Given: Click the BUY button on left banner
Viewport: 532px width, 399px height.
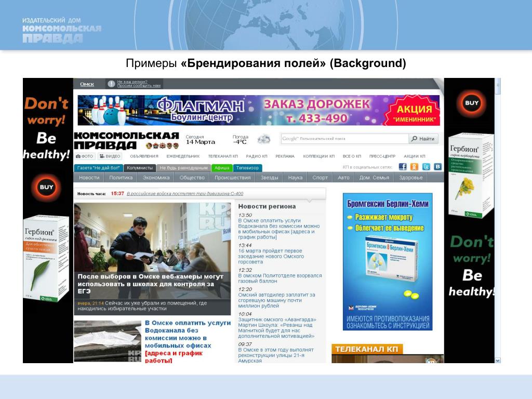Looking at the screenshot, I should point(46,187).
